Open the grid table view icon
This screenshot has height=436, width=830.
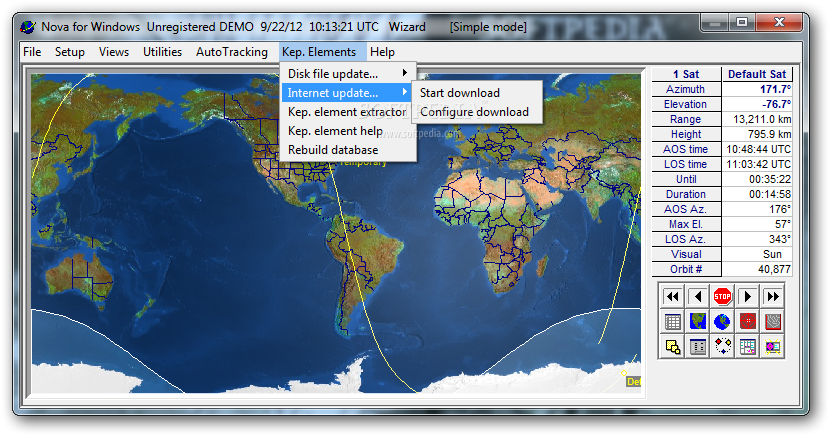click(672, 321)
